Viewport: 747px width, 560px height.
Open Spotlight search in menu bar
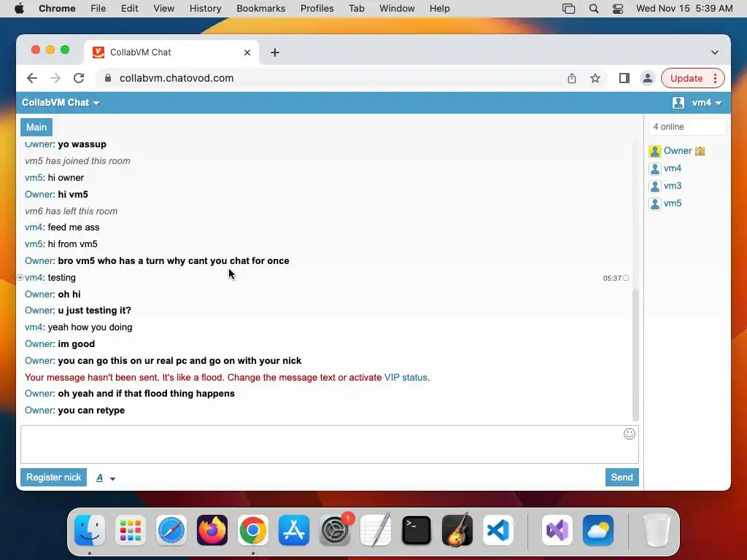[594, 9]
